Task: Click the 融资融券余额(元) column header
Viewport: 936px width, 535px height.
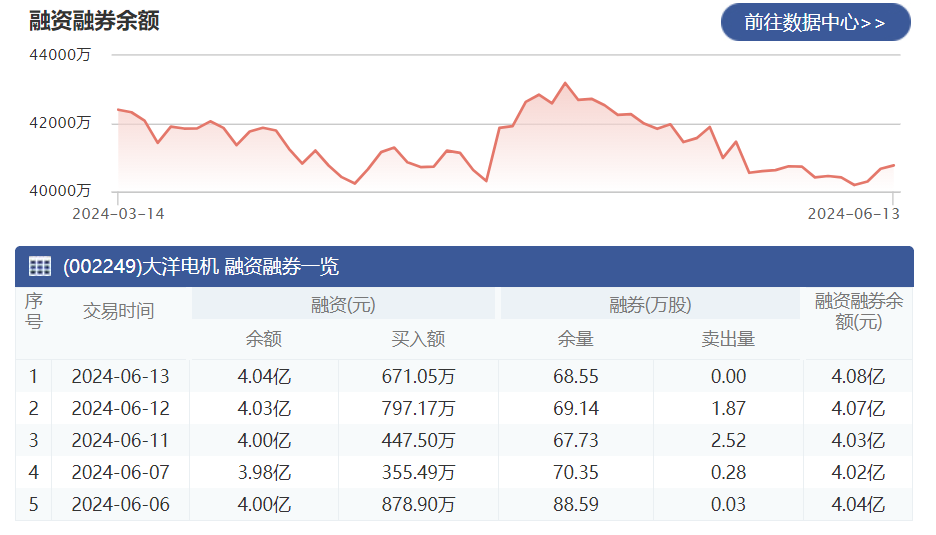Action: (x=858, y=311)
